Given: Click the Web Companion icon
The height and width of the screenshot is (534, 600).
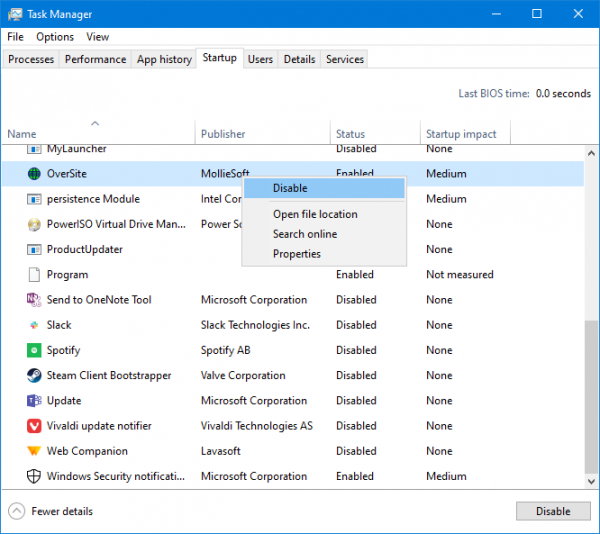Looking at the screenshot, I should click(x=35, y=451).
